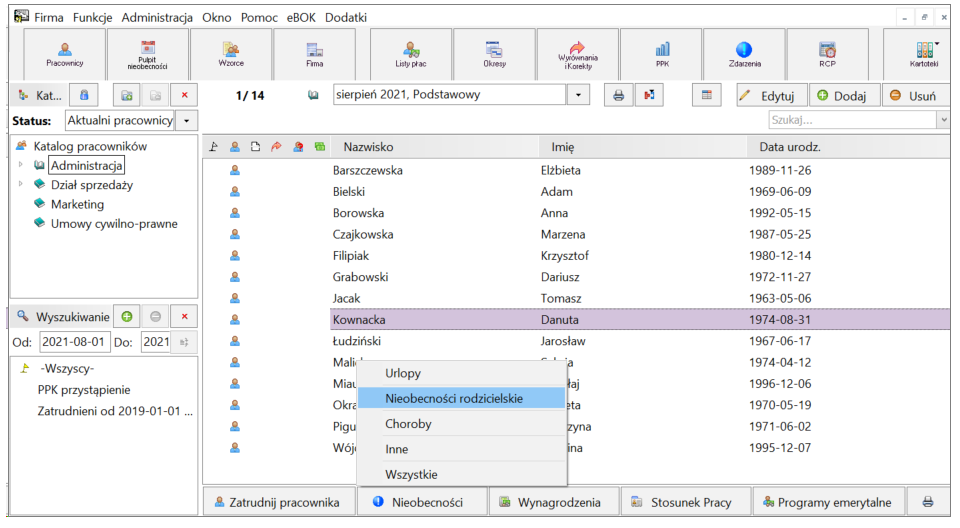Click green add search filter icon
The width and height of the screenshot is (960, 528).
point(127,317)
